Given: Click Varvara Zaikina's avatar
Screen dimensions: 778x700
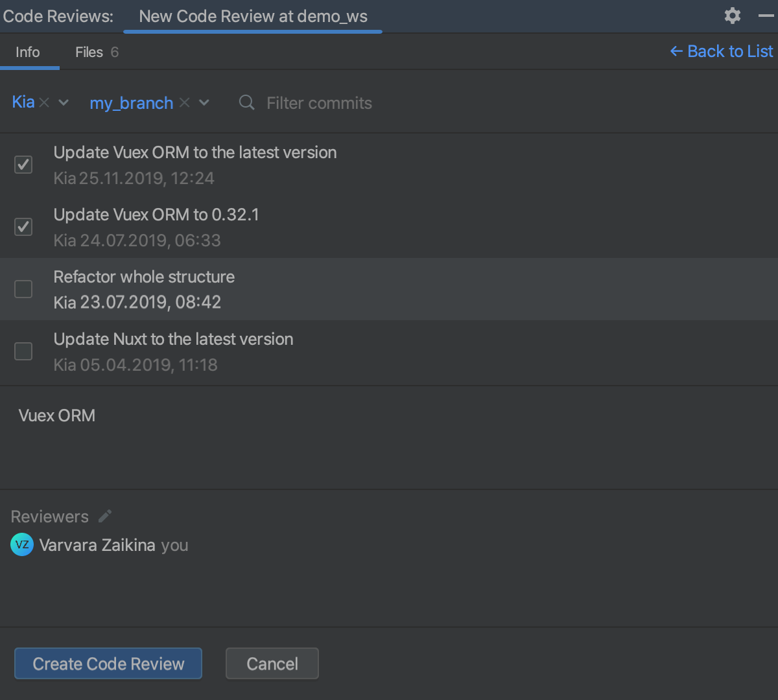Looking at the screenshot, I should point(21,544).
